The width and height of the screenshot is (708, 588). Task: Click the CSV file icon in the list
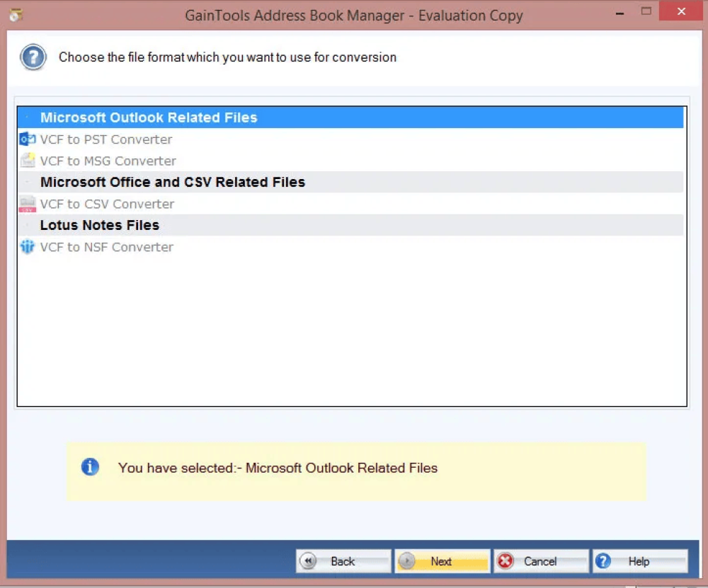[27, 204]
